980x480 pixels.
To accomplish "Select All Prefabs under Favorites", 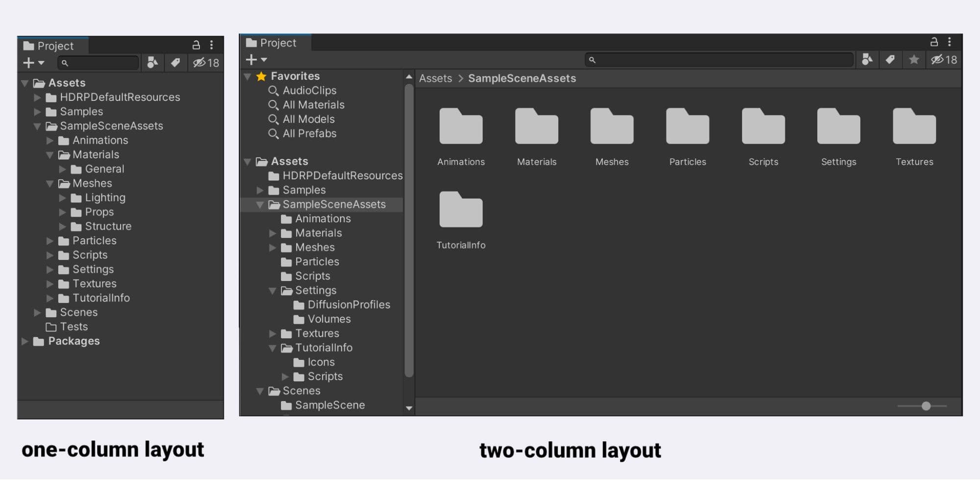I will pyautogui.click(x=309, y=133).
